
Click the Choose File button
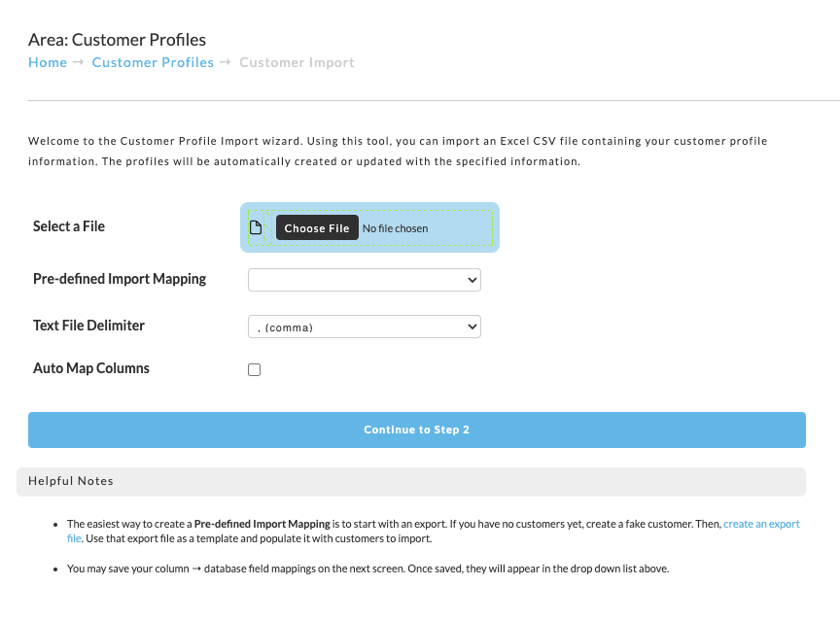click(x=317, y=228)
